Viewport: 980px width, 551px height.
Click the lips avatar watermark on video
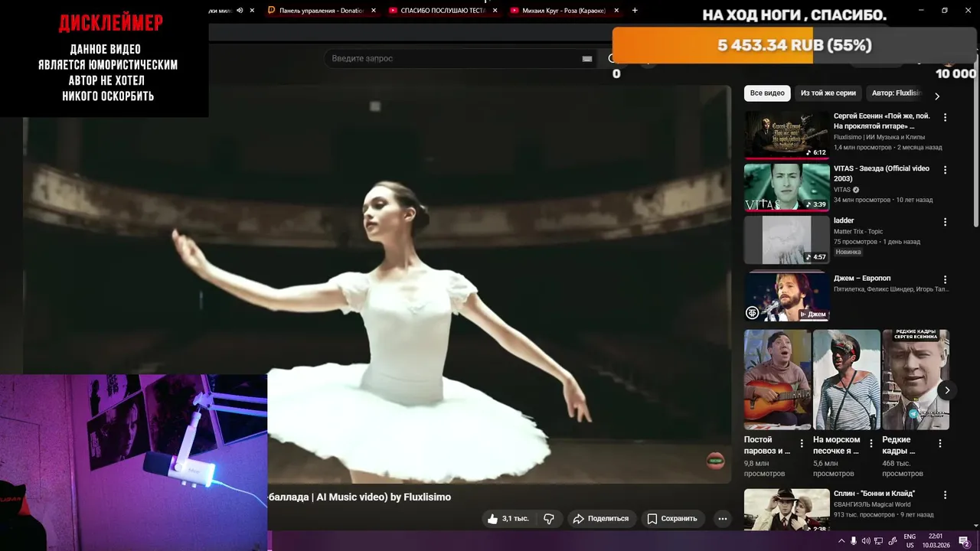715,460
